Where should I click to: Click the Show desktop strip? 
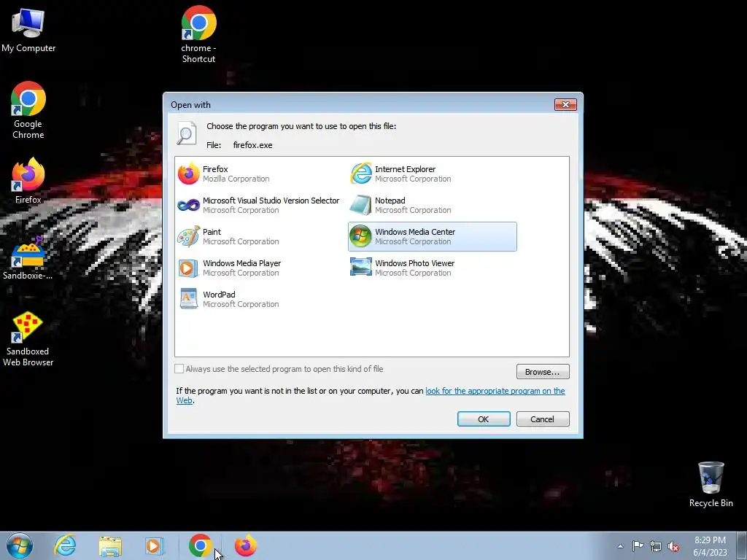[x=742, y=545]
